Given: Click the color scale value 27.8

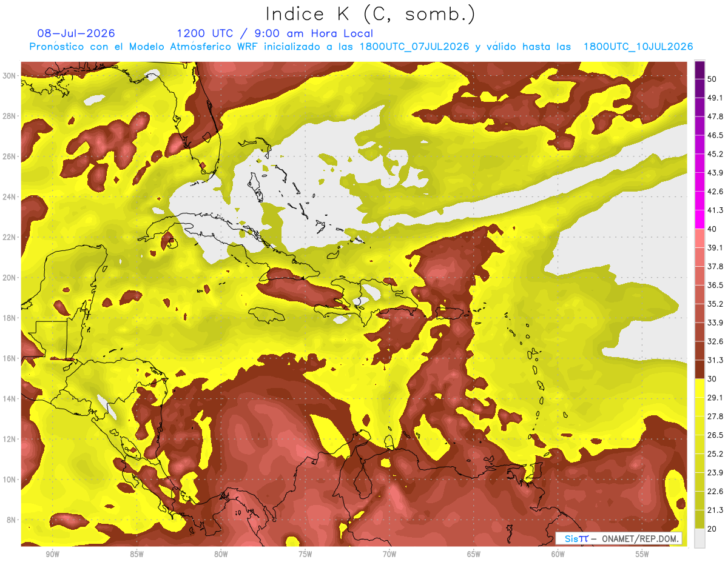Looking at the screenshot, I should (x=715, y=416).
